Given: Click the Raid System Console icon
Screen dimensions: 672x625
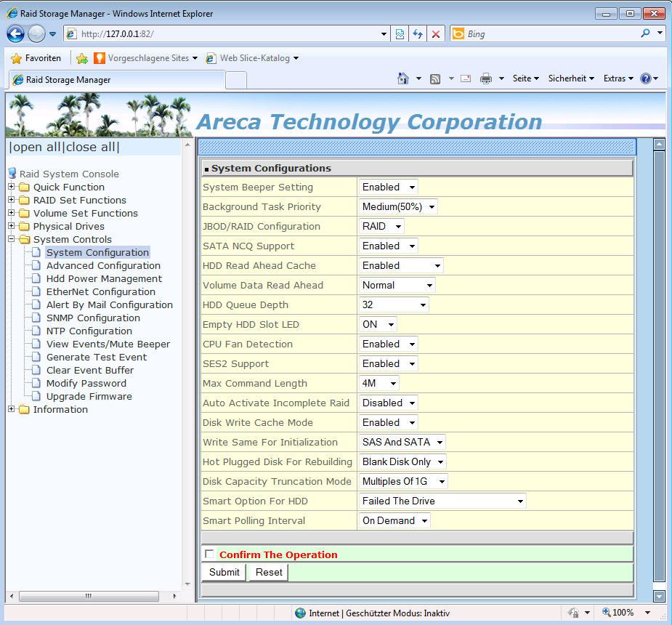Looking at the screenshot, I should pyautogui.click(x=12, y=174).
